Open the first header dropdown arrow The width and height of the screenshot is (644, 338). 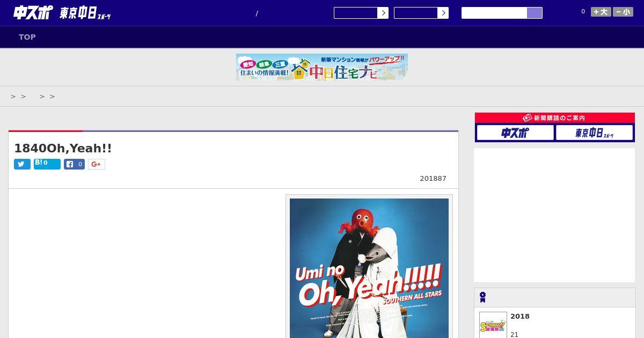383,13
